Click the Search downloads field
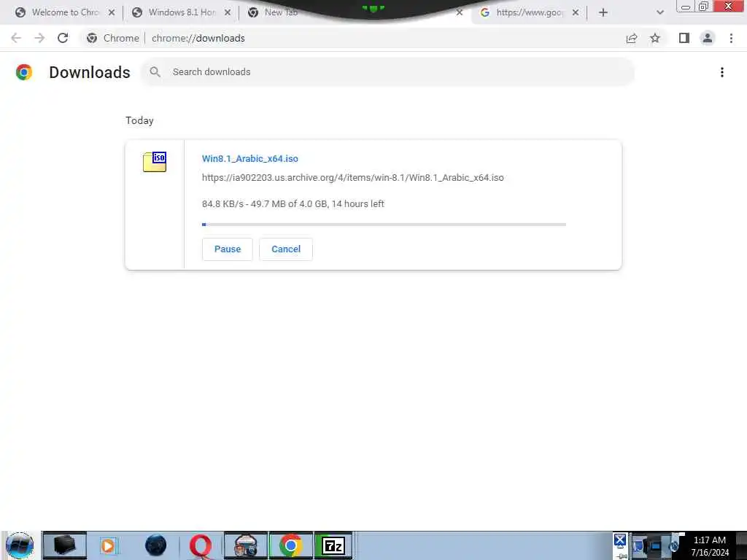Viewport: 747px width, 560px height. point(388,72)
